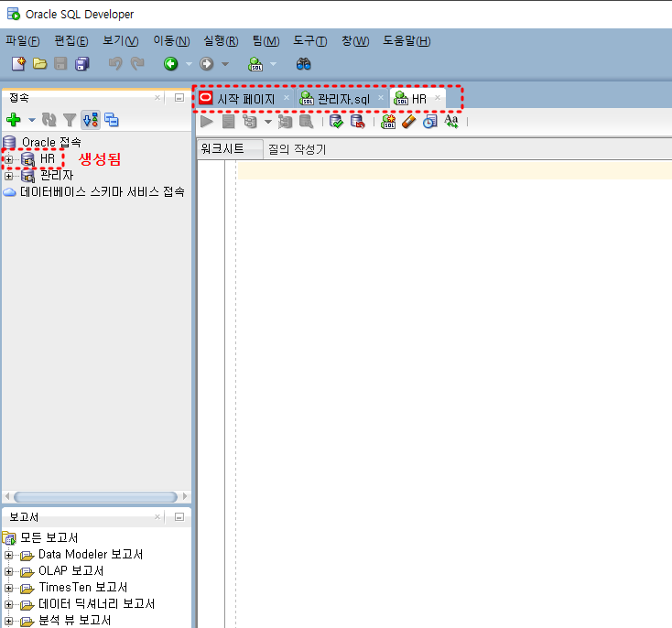
Task: Close the 관리자.sql tab
Action: pos(381,98)
